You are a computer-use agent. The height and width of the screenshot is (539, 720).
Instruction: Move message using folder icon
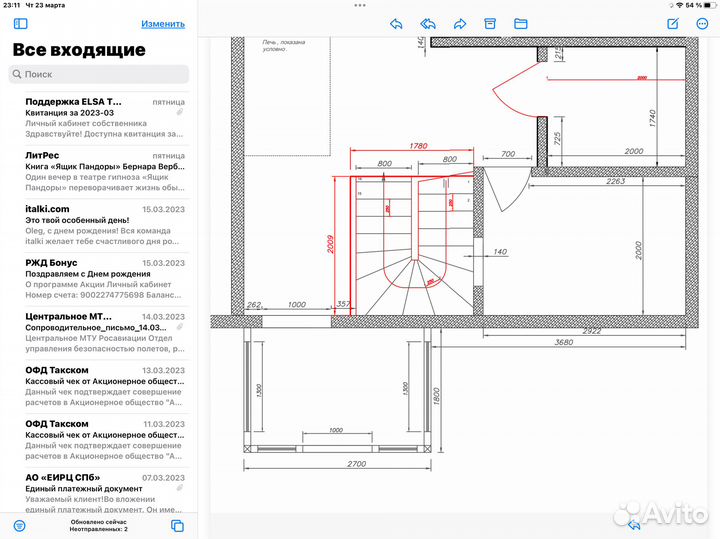pos(521,23)
